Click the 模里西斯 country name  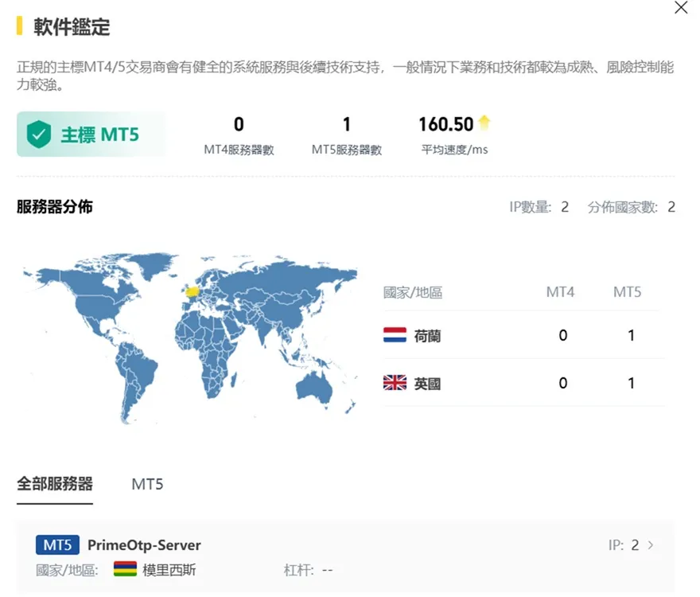tap(169, 570)
